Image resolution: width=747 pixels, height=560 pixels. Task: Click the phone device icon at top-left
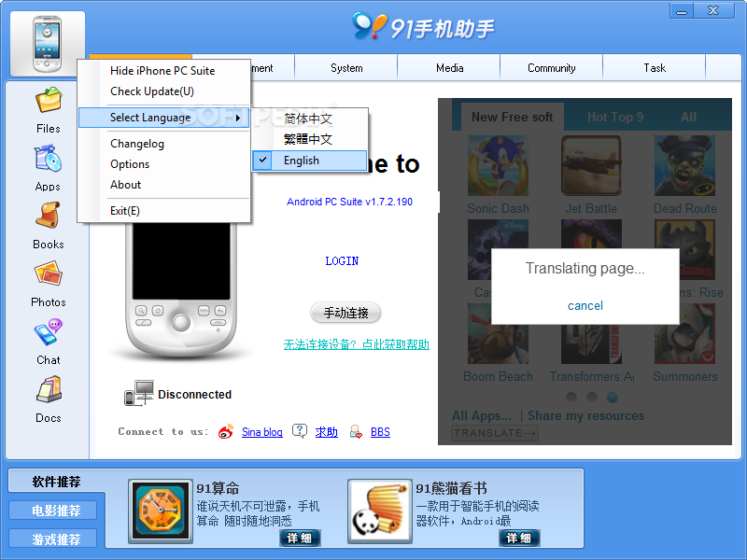pos(48,44)
